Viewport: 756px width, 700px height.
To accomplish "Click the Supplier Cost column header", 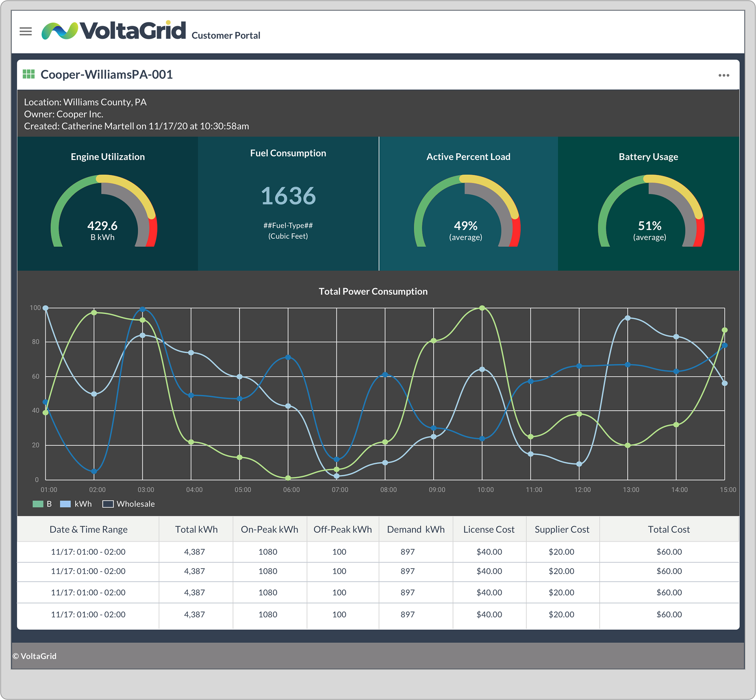I will 561,530.
